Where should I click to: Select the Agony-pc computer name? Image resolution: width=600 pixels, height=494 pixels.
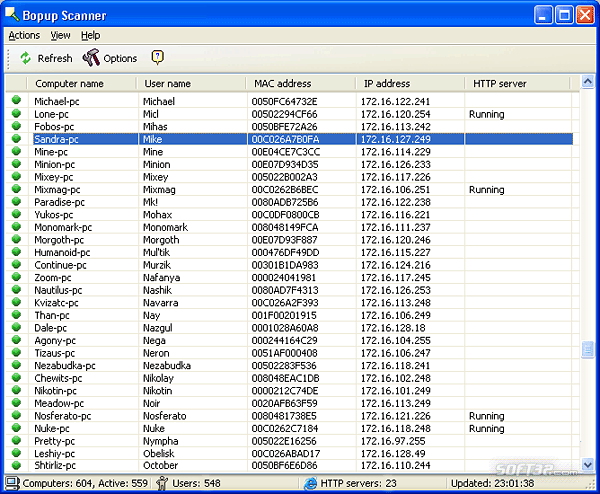pos(55,341)
